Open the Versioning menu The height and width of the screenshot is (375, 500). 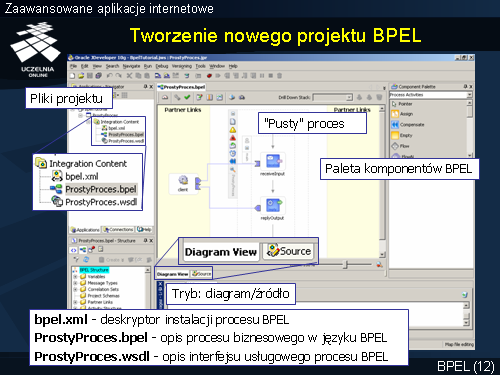coord(182,66)
